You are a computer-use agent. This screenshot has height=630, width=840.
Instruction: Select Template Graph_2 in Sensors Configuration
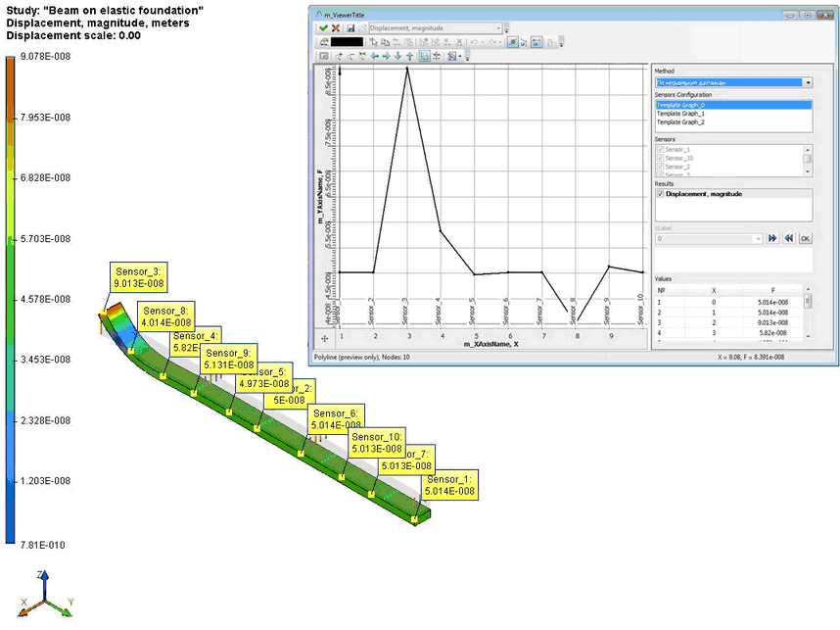[x=680, y=122]
